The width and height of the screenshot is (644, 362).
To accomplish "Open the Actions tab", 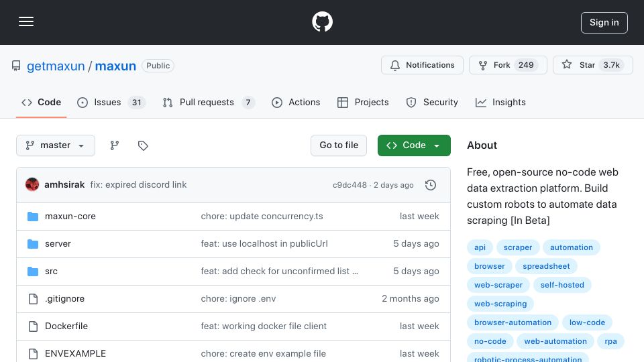I will click(x=296, y=102).
